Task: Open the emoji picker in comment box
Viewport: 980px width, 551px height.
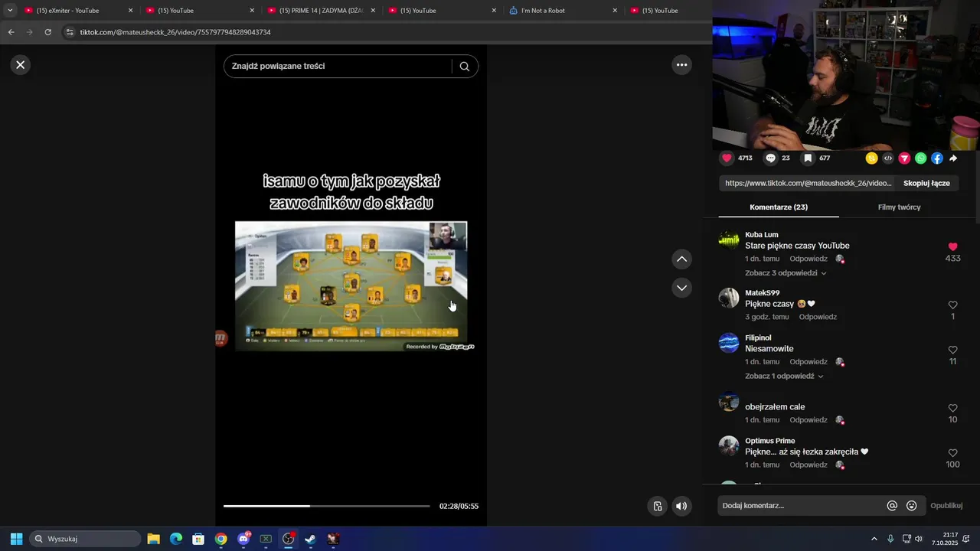Action: click(x=911, y=506)
